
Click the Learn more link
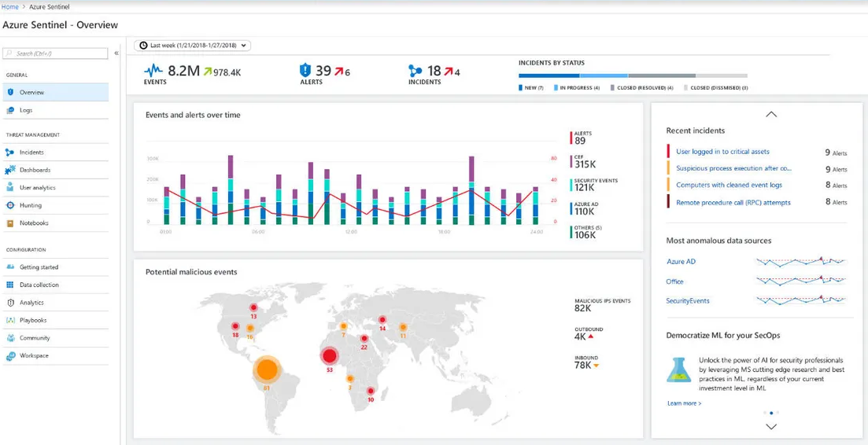click(684, 403)
